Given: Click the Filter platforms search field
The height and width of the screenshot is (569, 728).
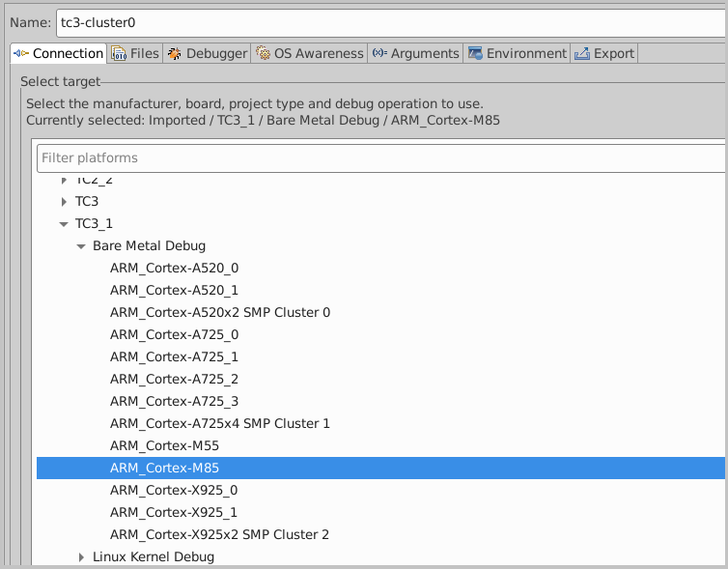Looking at the screenshot, I should (x=377, y=157).
